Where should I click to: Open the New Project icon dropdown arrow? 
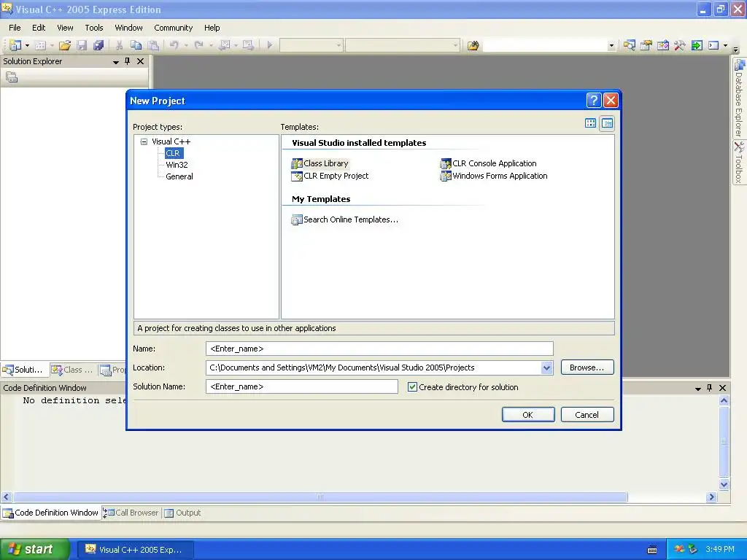coord(27,45)
